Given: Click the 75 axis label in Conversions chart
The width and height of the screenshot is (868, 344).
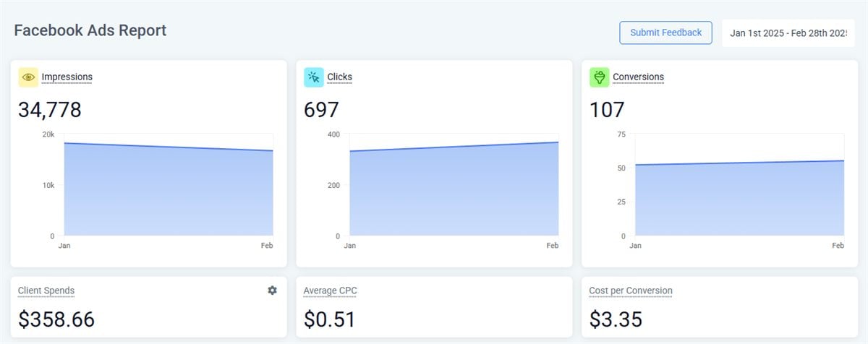Looking at the screenshot, I should [x=621, y=134].
